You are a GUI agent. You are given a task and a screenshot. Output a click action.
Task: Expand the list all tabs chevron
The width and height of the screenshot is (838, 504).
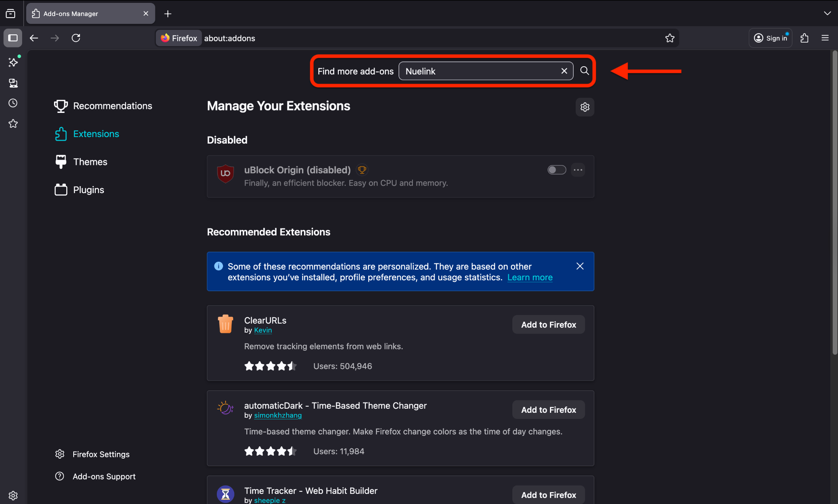tap(827, 13)
